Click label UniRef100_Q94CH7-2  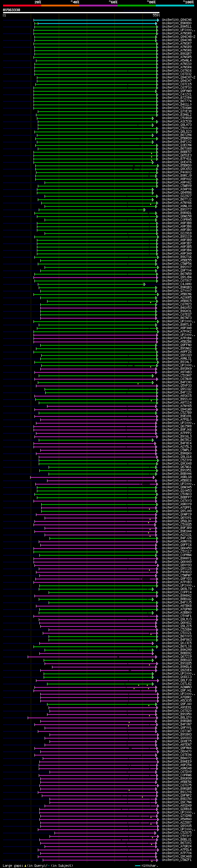179,78
